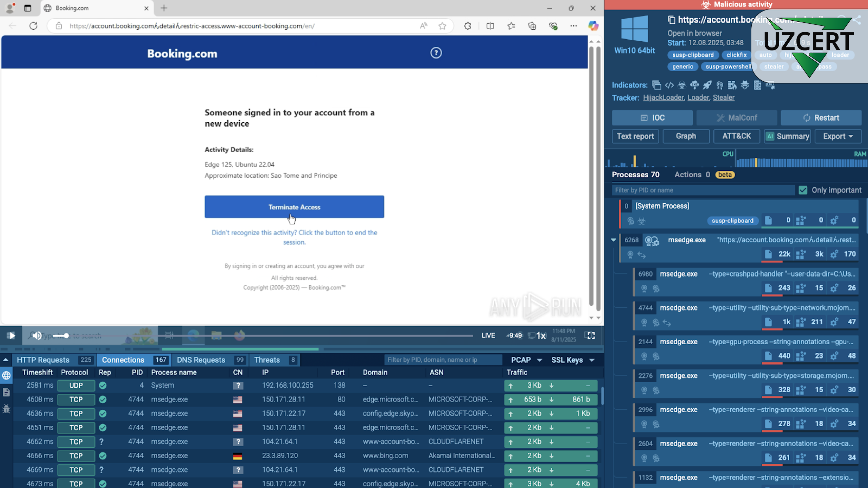This screenshot has width=868, height=488.
Task: Click the susp-clipboard tag in header
Action: tap(693, 55)
